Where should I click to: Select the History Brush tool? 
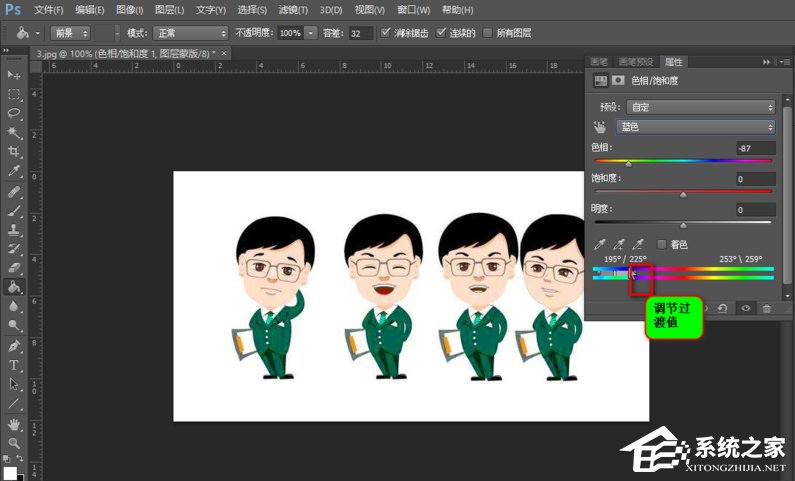[x=14, y=249]
